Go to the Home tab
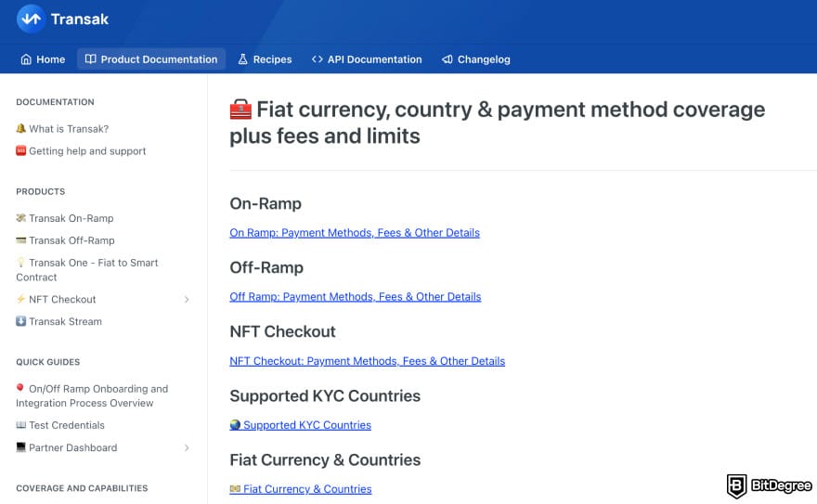The image size is (817, 504). tap(43, 59)
